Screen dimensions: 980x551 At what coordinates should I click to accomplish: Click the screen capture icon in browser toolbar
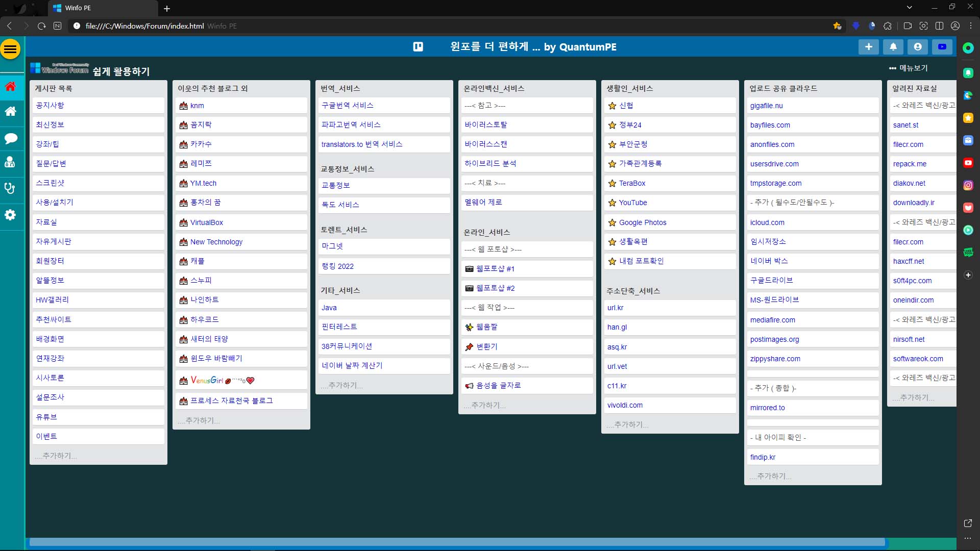tap(923, 26)
